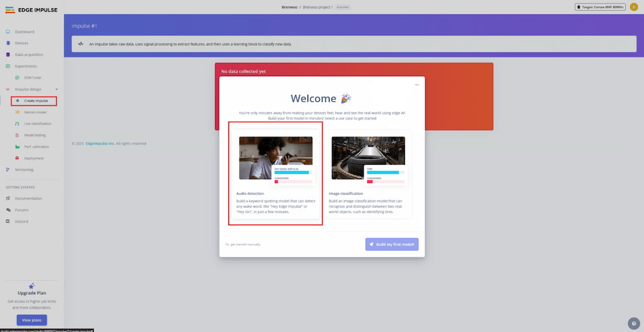Screen dimensions: 644x332
Task: Select the Audio detection use case card
Action: pos(275,173)
